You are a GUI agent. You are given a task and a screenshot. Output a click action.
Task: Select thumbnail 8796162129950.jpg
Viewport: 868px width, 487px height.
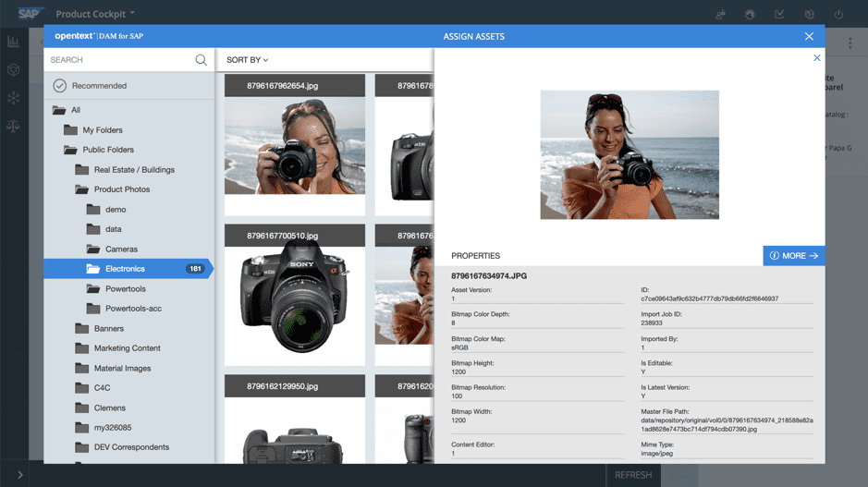click(295, 419)
